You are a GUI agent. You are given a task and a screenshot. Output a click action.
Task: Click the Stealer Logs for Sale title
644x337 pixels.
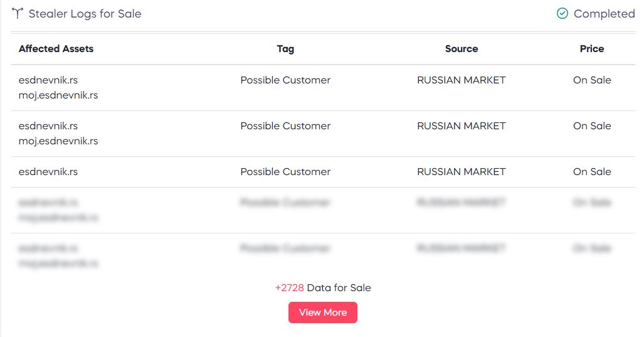click(x=85, y=14)
